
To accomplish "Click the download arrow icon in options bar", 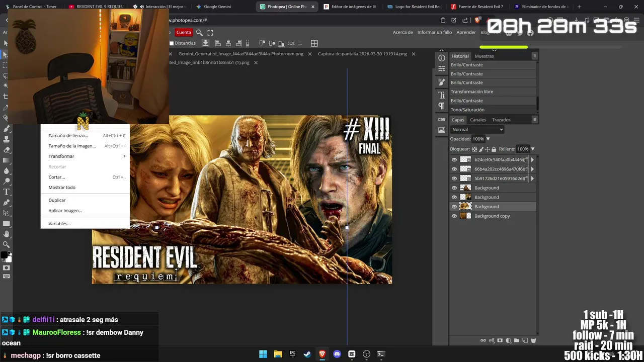I will [205, 43].
